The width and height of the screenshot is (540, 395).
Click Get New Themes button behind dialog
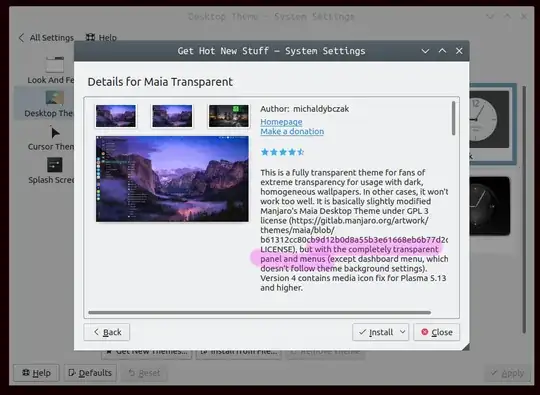click(147, 354)
